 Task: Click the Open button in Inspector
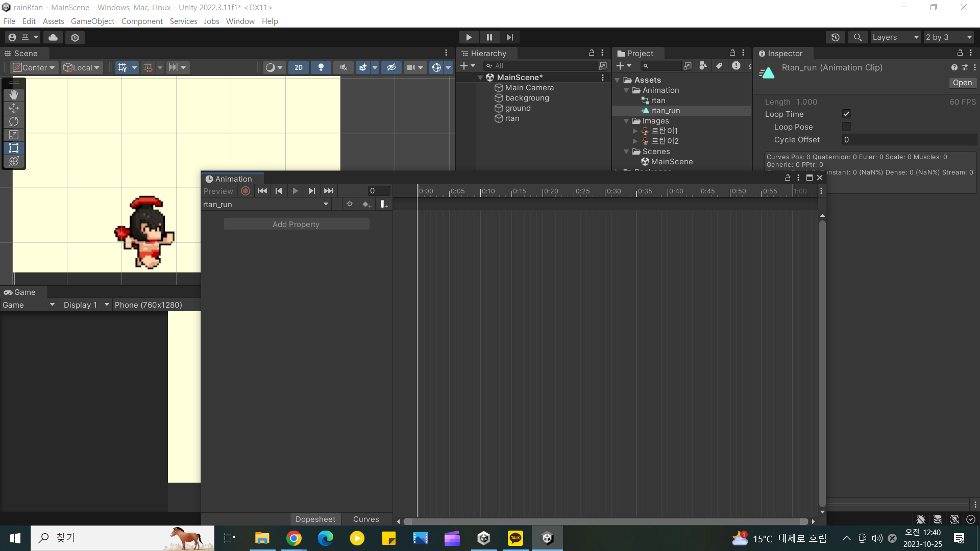click(x=962, y=83)
